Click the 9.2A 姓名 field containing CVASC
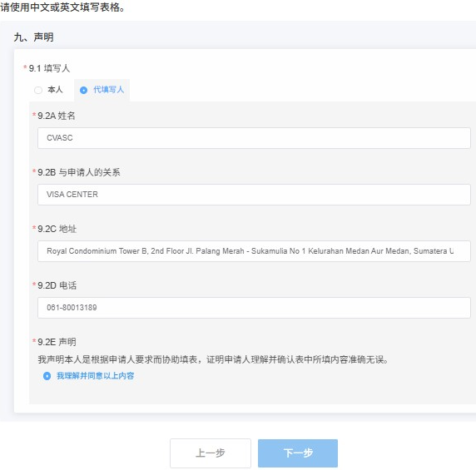The width and height of the screenshot is (476, 470). tap(254, 138)
